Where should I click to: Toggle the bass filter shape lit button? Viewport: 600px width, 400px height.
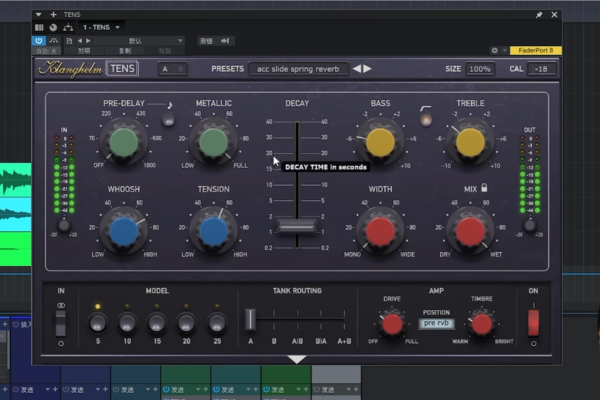tap(426, 120)
